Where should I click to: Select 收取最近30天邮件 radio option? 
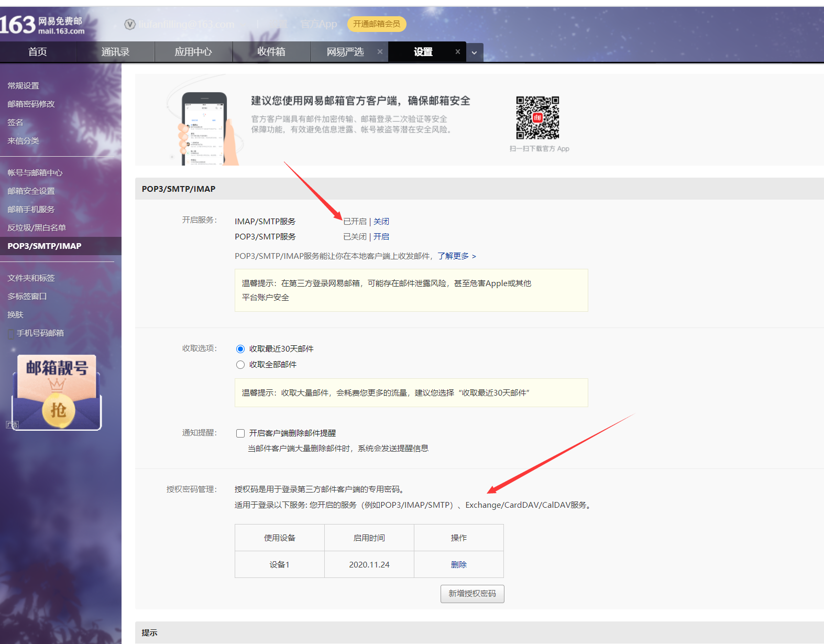point(240,349)
